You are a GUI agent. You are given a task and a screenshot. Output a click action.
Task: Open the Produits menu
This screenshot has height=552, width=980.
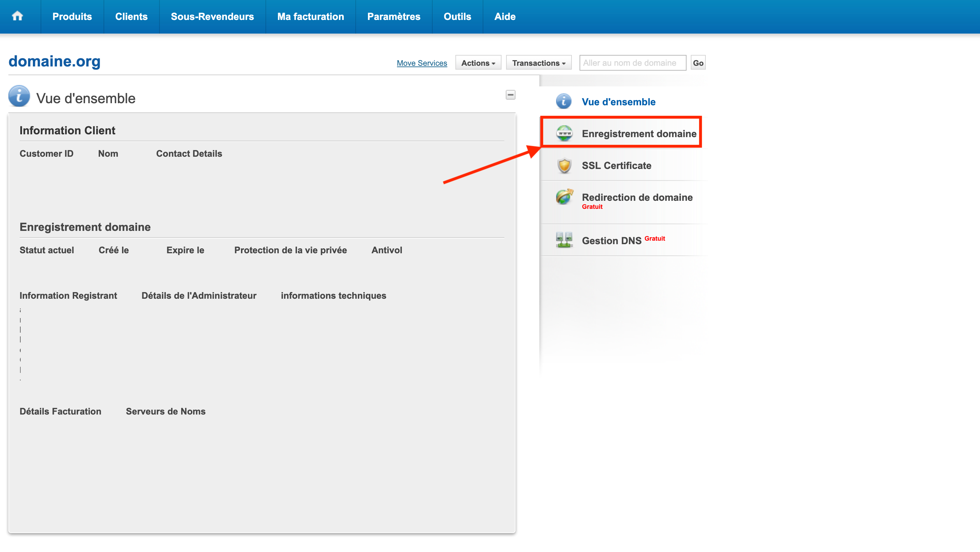point(72,17)
